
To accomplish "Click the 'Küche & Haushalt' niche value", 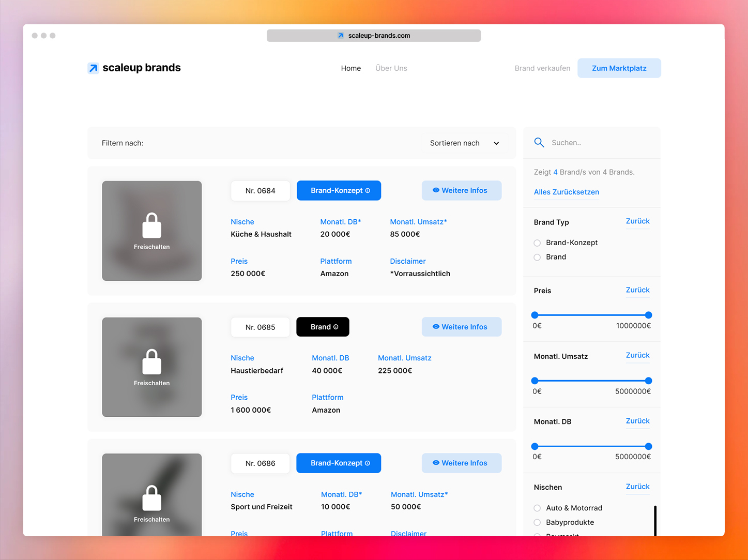I will 261,234.
